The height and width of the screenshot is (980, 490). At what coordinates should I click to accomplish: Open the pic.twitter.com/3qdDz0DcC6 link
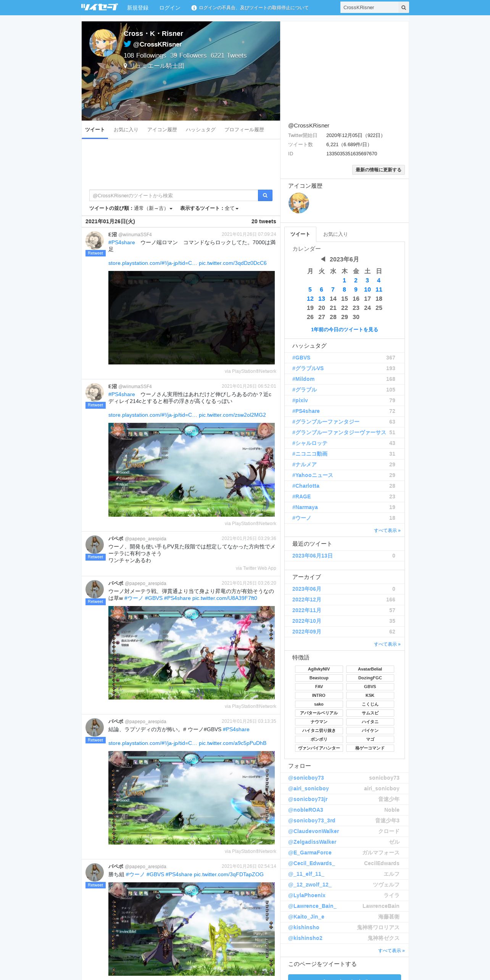coord(233,263)
